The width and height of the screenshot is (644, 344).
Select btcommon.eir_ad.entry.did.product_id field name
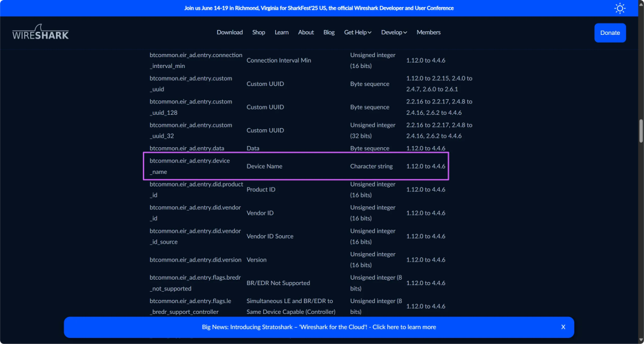pyautogui.click(x=196, y=189)
